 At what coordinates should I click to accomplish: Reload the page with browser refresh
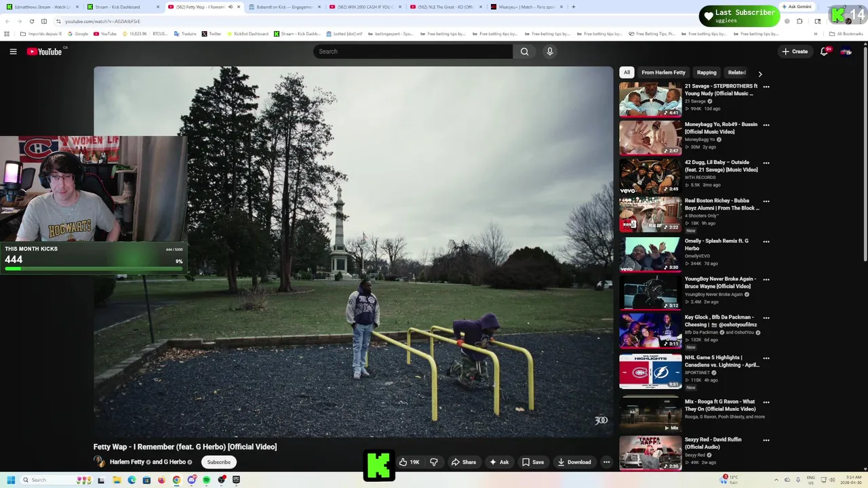31,21
